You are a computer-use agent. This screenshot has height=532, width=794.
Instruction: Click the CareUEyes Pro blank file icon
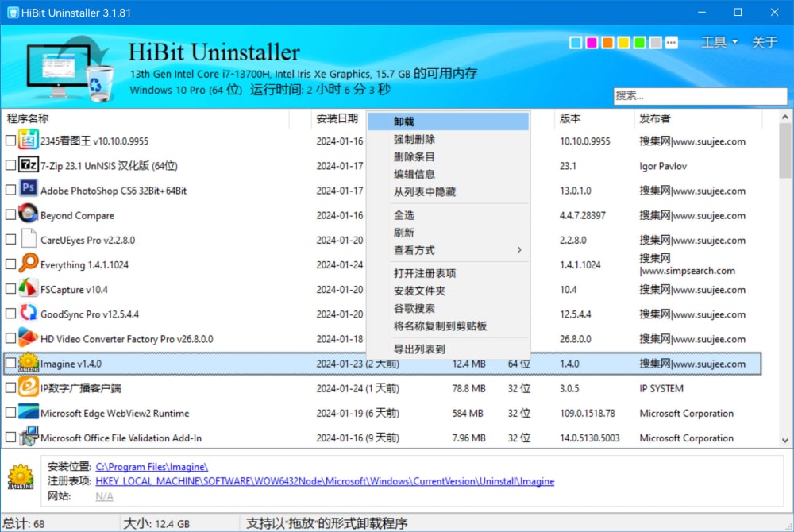(29, 238)
